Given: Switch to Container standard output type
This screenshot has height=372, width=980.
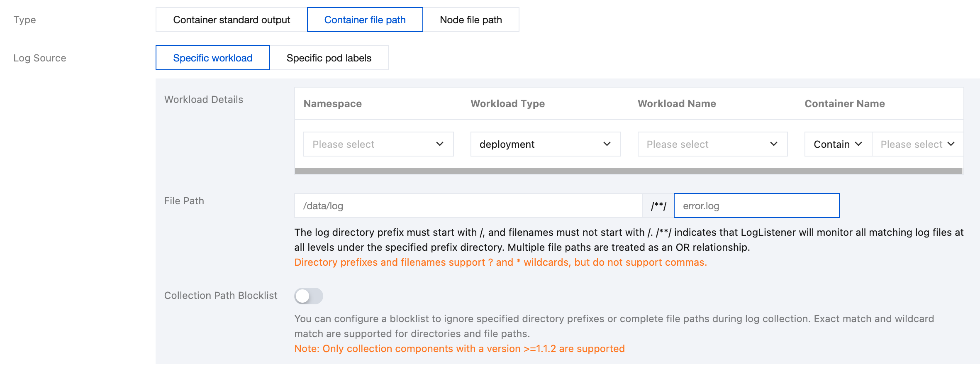Looking at the screenshot, I should pos(232,20).
